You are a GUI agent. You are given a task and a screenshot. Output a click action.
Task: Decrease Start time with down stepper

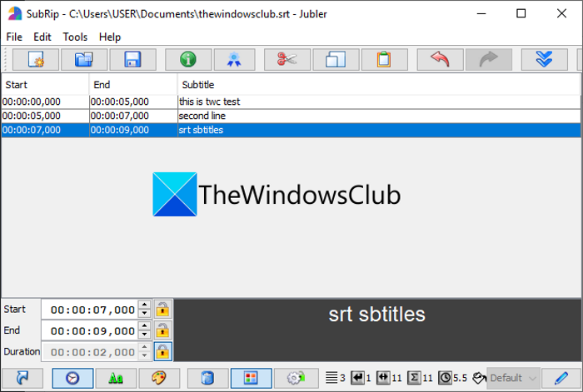pyautogui.click(x=144, y=314)
